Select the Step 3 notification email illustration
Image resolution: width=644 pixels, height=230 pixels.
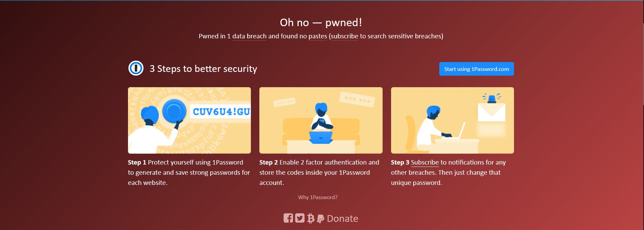452,120
